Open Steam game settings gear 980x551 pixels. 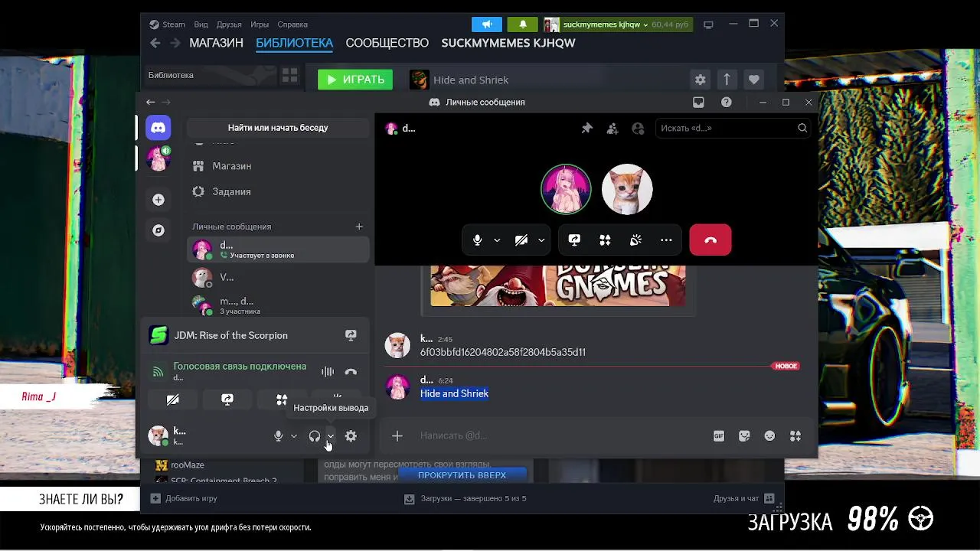700,80
